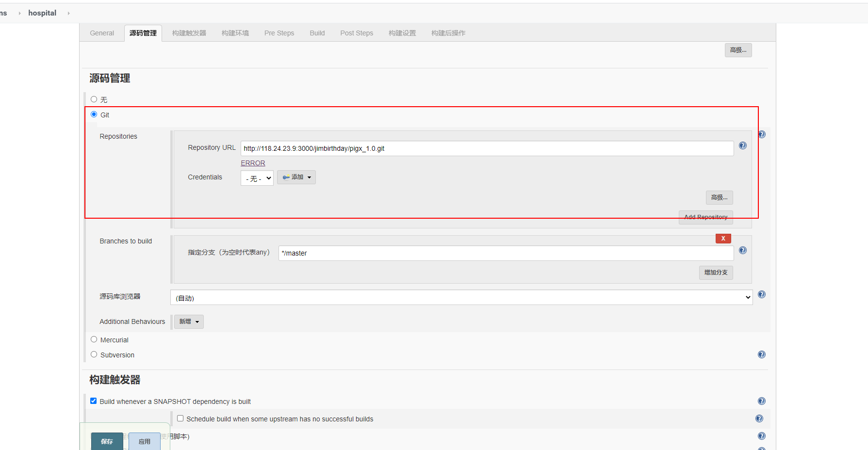This screenshot has width=868, height=450.
Task: Click the Branches to build label
Action: coord(126,241)
